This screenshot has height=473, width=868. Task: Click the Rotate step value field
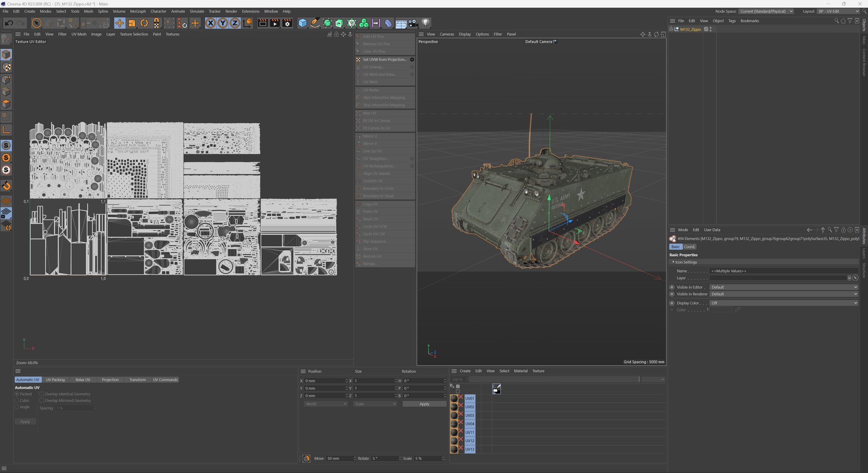[386, 459]
